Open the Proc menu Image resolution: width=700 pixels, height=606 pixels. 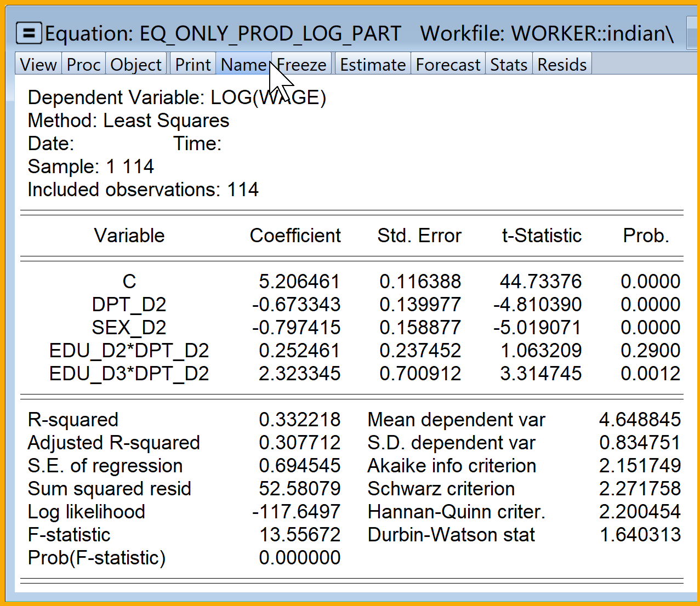(83, 65)
